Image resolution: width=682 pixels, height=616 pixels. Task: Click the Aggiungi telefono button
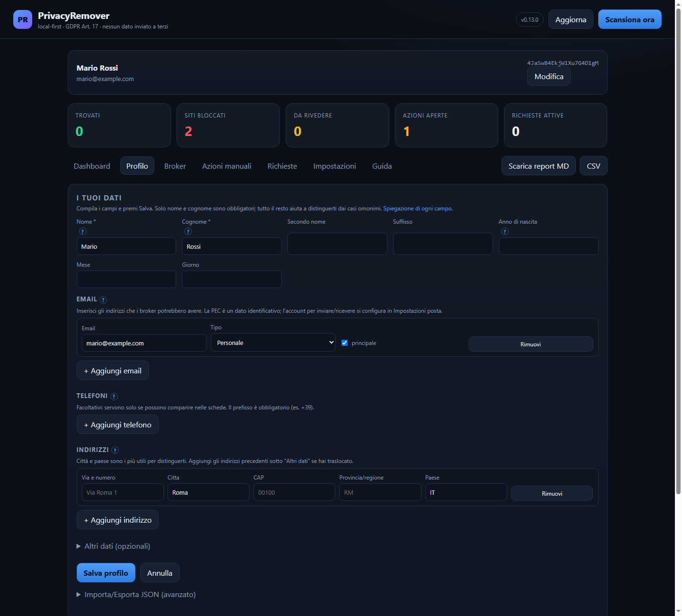(117, 425)
